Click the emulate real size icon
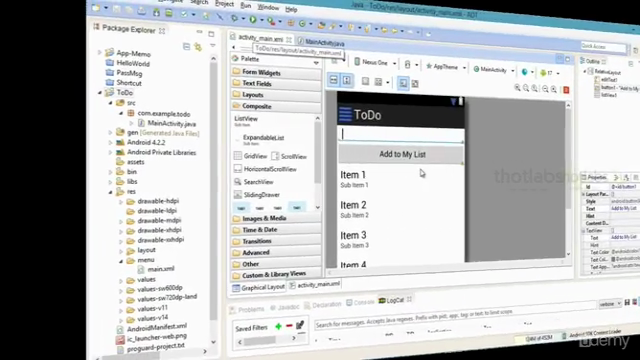 518,88
